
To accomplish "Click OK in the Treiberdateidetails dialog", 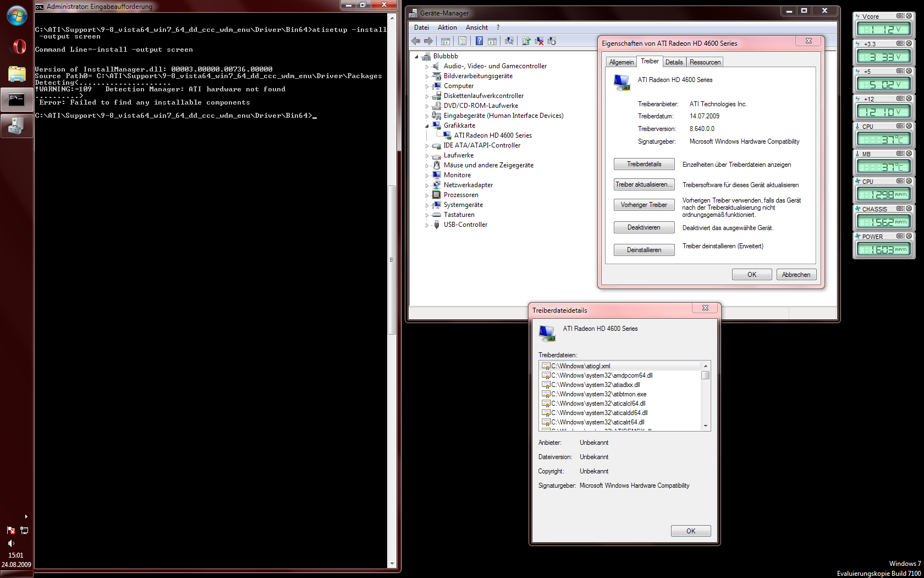I will pos(691,531).
